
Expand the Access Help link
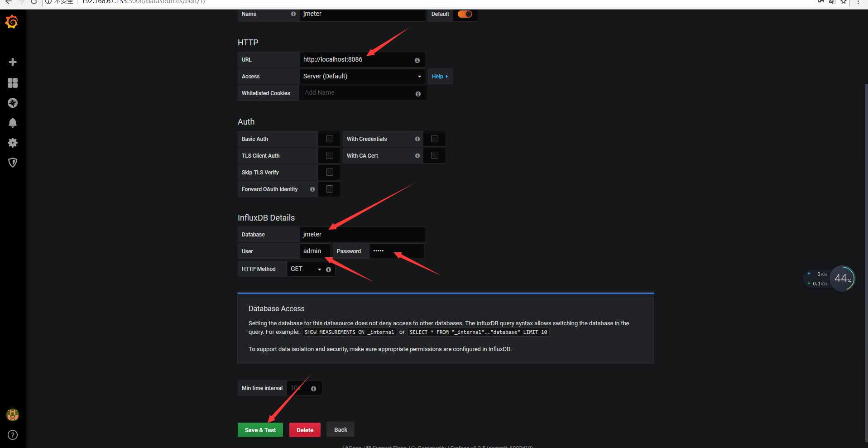pos(440,77)
